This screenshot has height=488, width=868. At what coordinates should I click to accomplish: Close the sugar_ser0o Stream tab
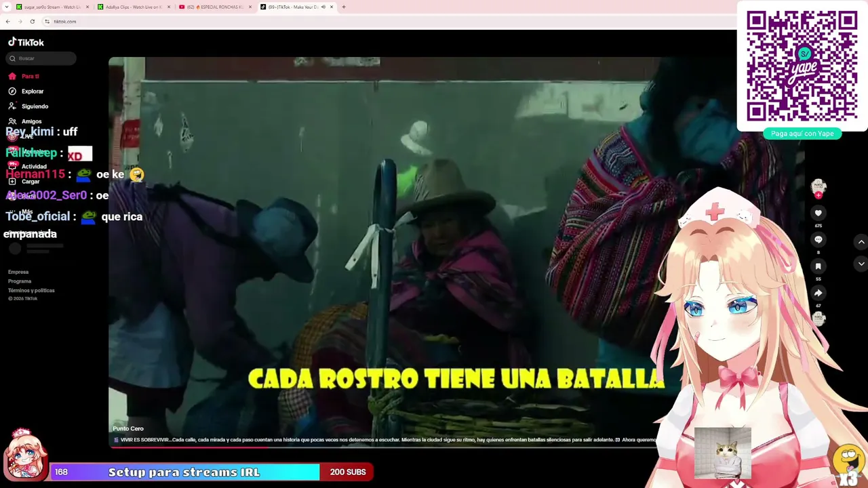pyautogui.click(x=87, y=7)
